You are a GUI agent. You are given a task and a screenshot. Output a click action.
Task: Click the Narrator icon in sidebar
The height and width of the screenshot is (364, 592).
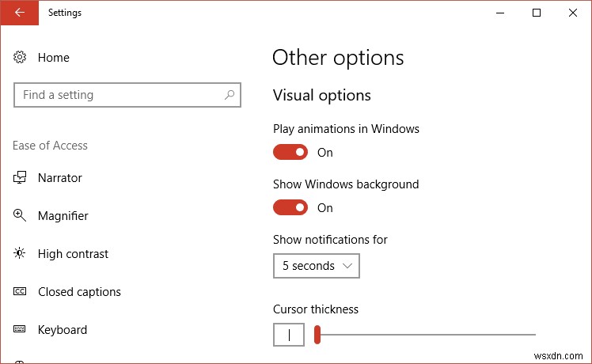[x=21, y=178]
